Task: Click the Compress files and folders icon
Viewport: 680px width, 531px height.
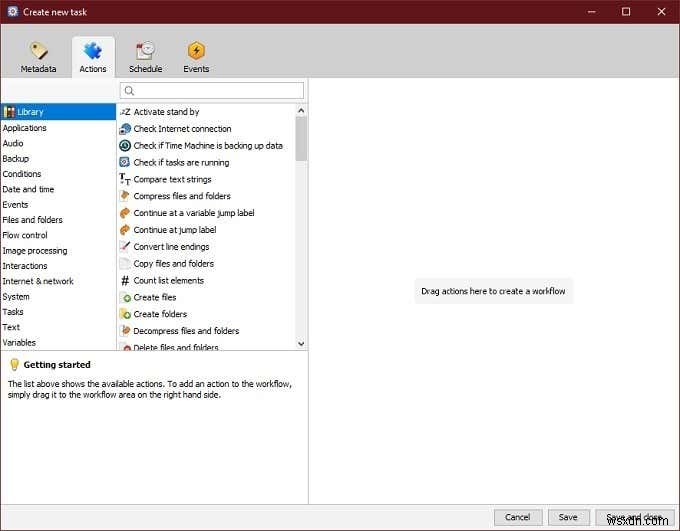Action: click(125, 196)
